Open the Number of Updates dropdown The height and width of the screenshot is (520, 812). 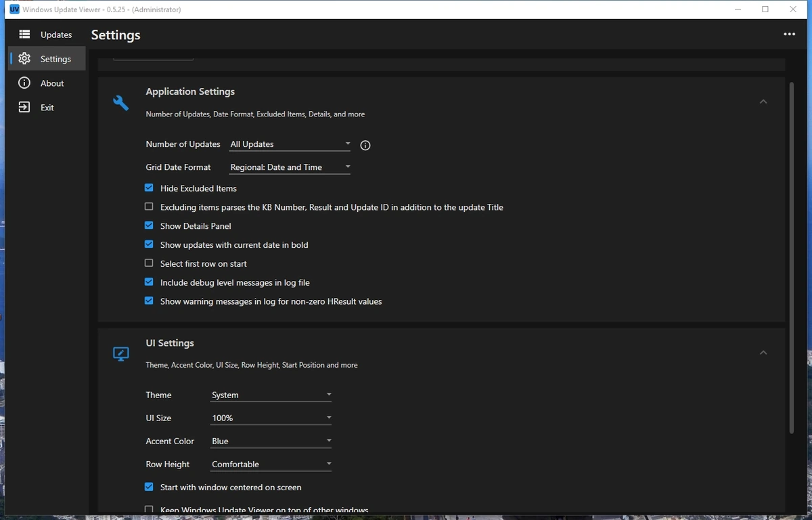pyautogui.click(x=290, y=144)
